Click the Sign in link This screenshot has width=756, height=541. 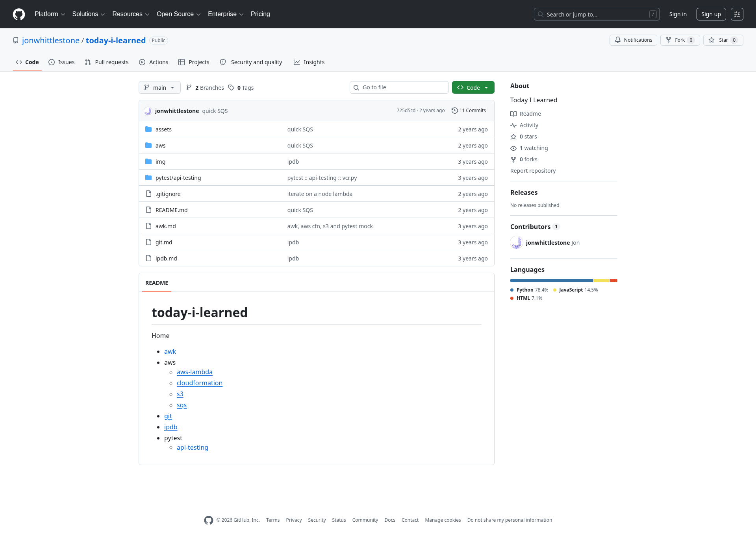(x=678, y=14)
